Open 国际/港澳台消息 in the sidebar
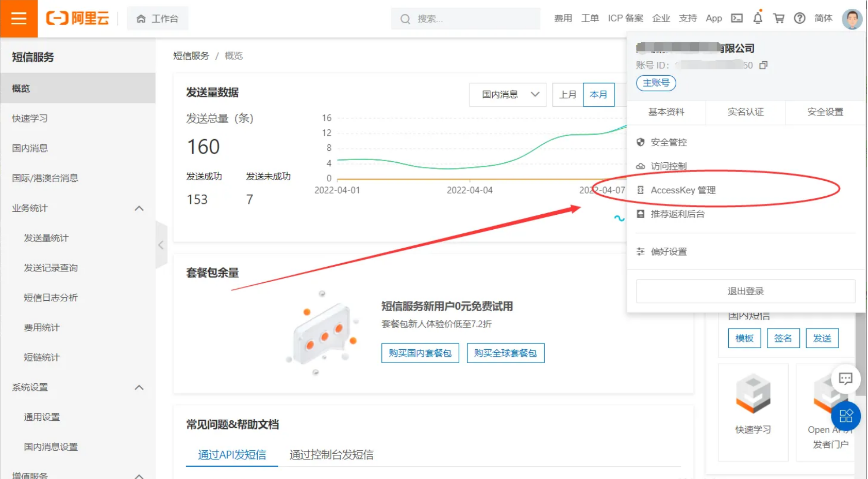The image size is (868, 479). [x=77, y=178]
